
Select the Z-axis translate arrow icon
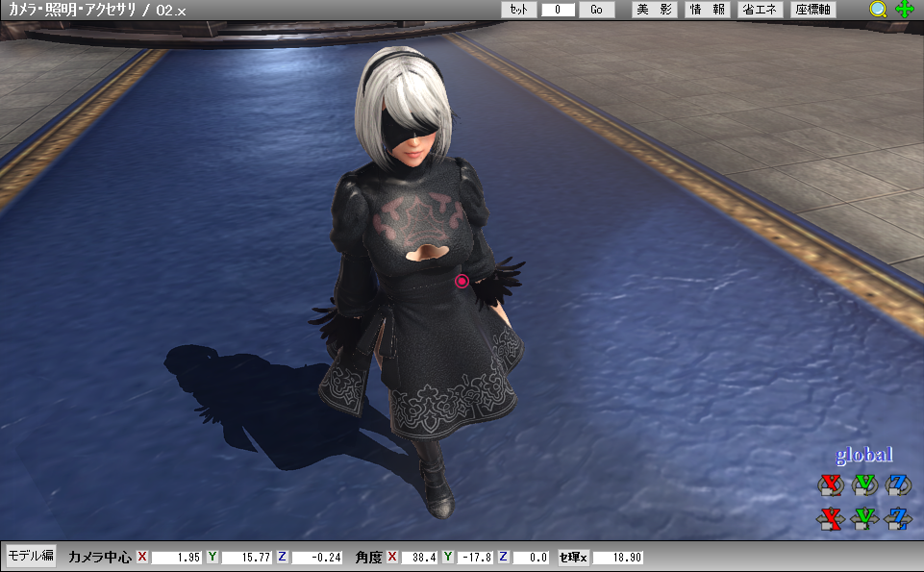[x=898, y=519]
